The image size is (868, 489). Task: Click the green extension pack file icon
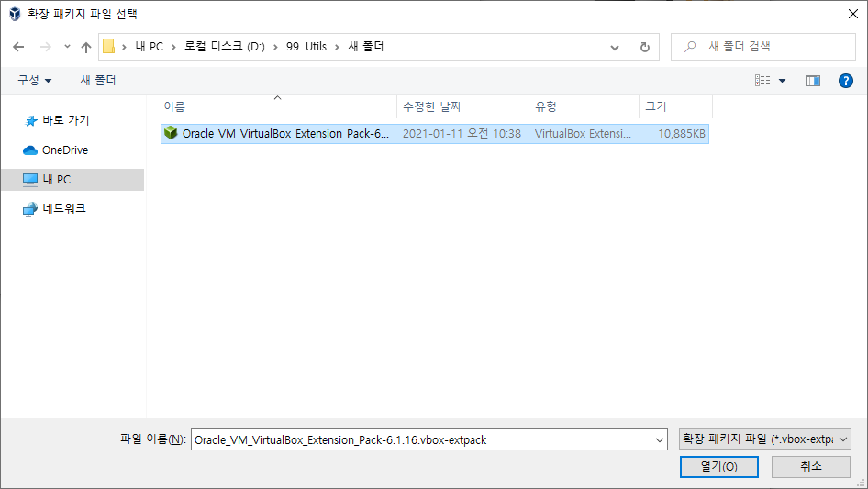point(171,133)
